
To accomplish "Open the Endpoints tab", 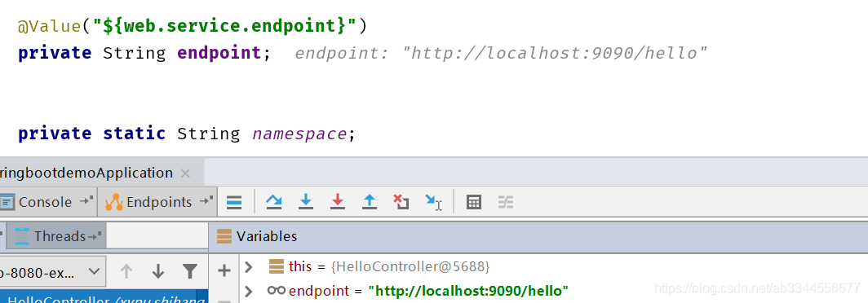I will pyautogui.click(x=158, y=202).
